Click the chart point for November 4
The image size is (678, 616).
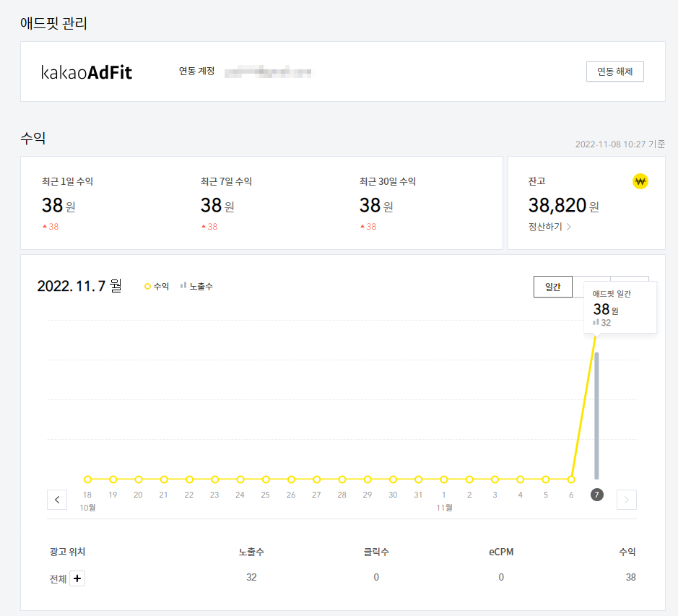click(520, 480)
